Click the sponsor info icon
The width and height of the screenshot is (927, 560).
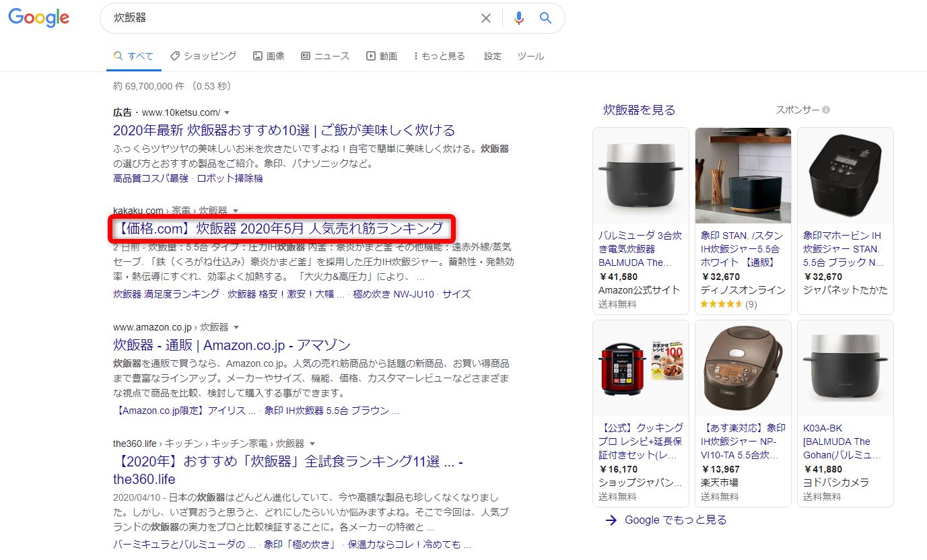coord(826,110)
